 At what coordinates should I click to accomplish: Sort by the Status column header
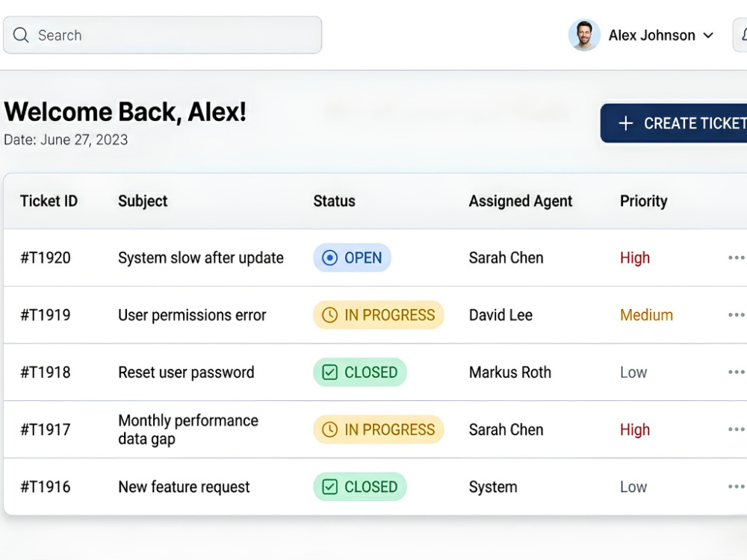pyautogui.click(x=335, y=201)
